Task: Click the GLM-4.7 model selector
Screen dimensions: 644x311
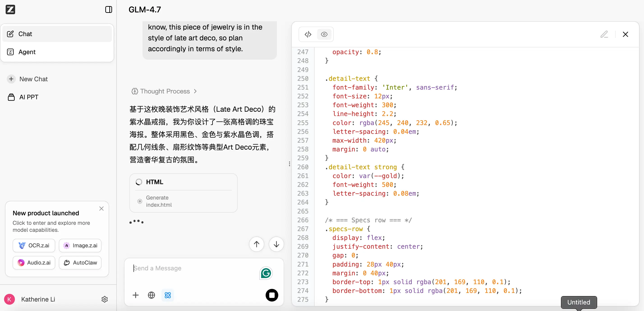Action: pyautogui.click(x=145, y=9)
